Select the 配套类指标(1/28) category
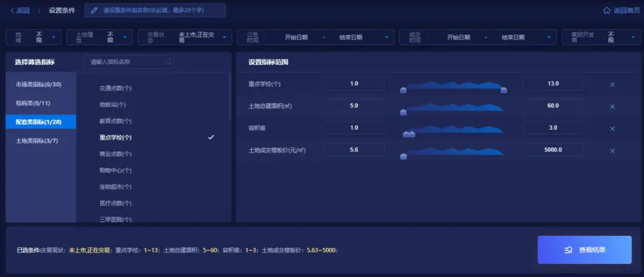Screen dimensions: 644x277 tap(41, 122)
